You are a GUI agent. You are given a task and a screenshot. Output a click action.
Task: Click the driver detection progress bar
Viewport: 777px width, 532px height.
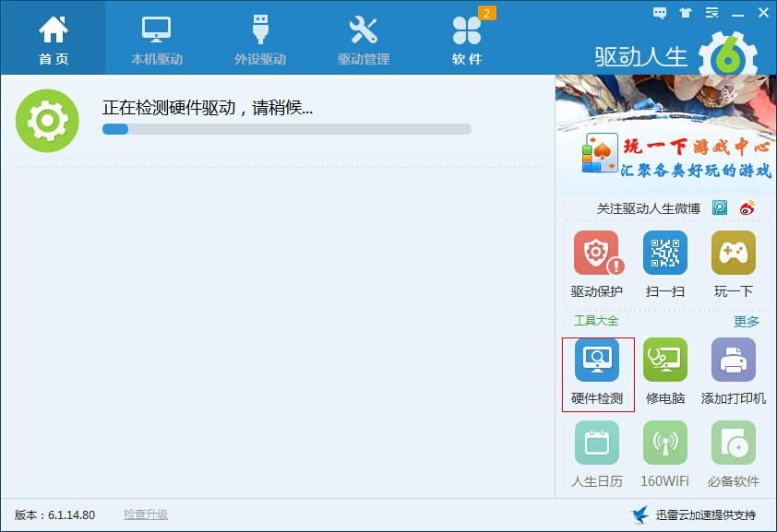286,129
